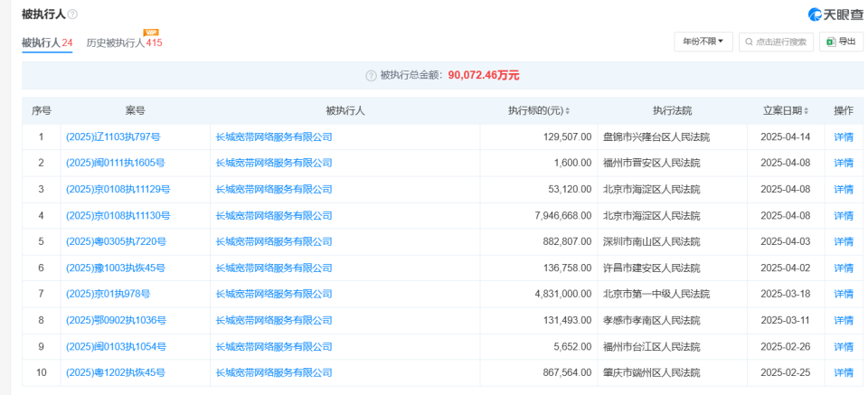Click the date 2025-04-14
The height and width of the screenshot is (395, 868).
click(785, 137)
